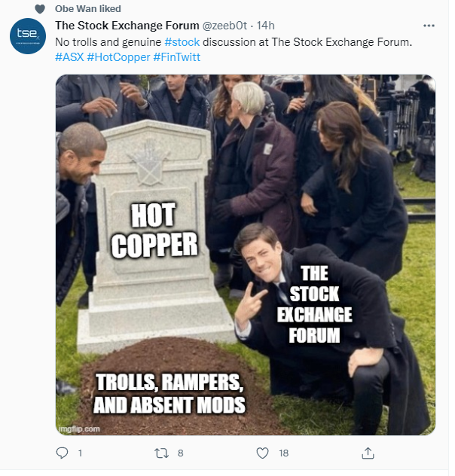This screenshot has height=476, width=455.
Task: Open the three-dots more options menu
Action: [429, 26]
